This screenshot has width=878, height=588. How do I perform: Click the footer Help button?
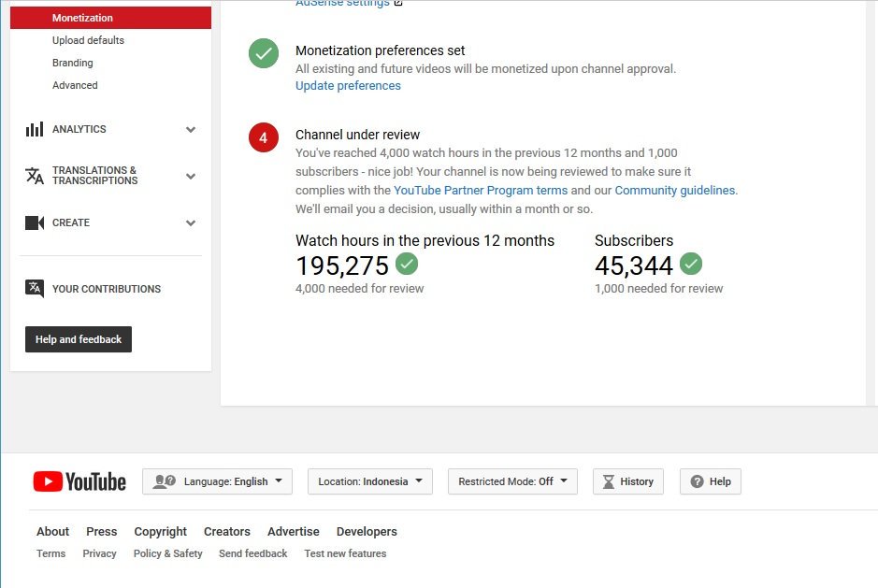pyautogui.click(x=711, y=481)
